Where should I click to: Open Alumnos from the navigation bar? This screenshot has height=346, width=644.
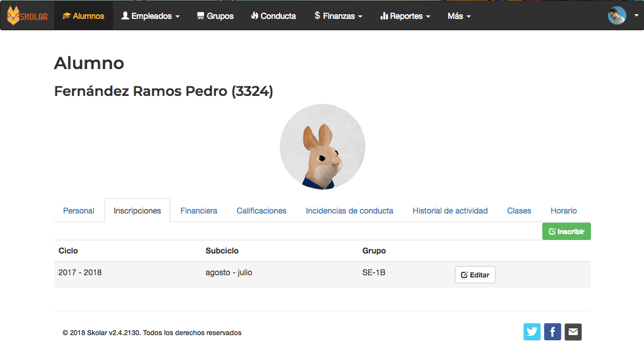pos(83,16)
